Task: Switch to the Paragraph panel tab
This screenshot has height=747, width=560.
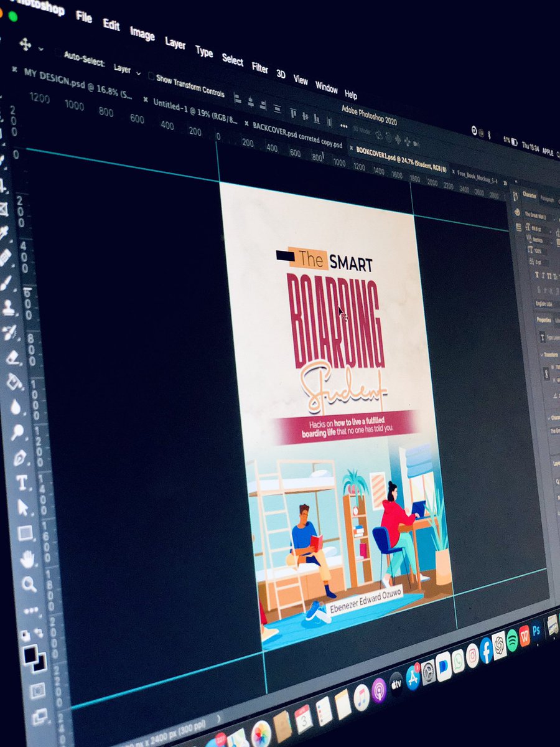Action: coord(548,199)
